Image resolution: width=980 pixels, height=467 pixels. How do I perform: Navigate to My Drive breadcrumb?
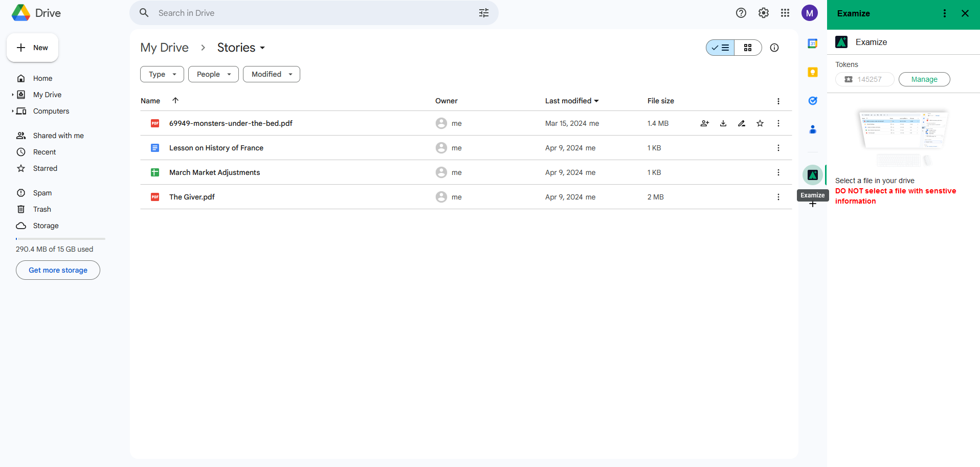pos(164,48)
